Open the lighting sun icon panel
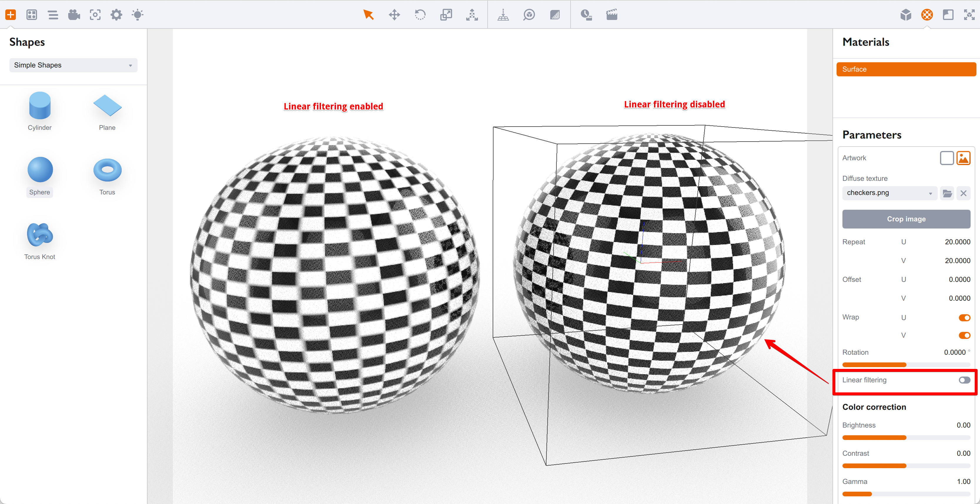980x504 pixels. [x=137, y=15]
